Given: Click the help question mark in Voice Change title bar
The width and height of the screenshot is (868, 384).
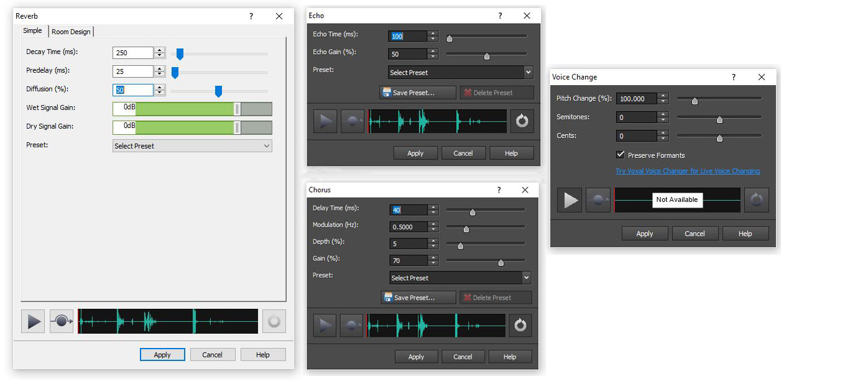Looking at the screenshot, I should click(x=734, y=77).
